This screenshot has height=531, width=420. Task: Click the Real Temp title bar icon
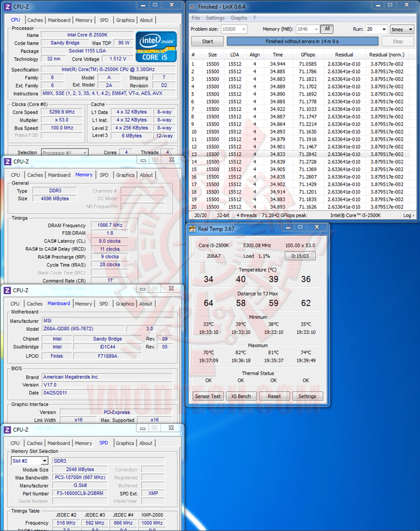(x=192, y=229)
